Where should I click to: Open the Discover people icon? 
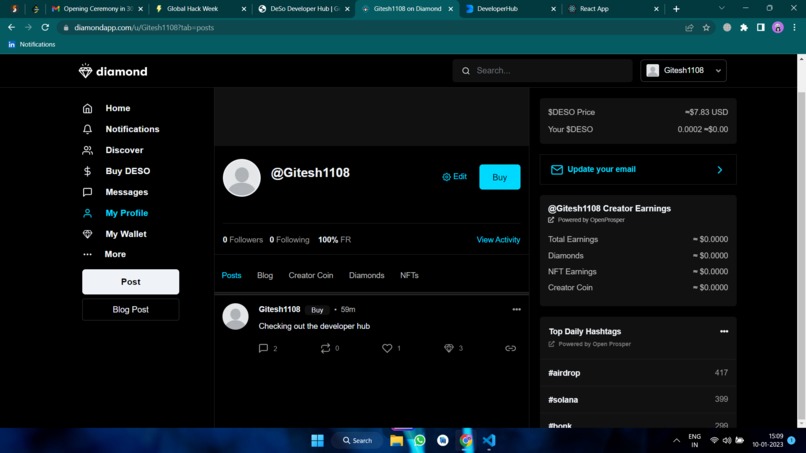coord(87,150)
